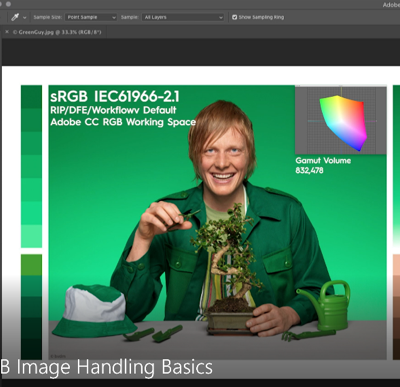Click the sRGB IEC61966-2.1 heading text
Screen dimensions: 400x387
tap(115, 97)
